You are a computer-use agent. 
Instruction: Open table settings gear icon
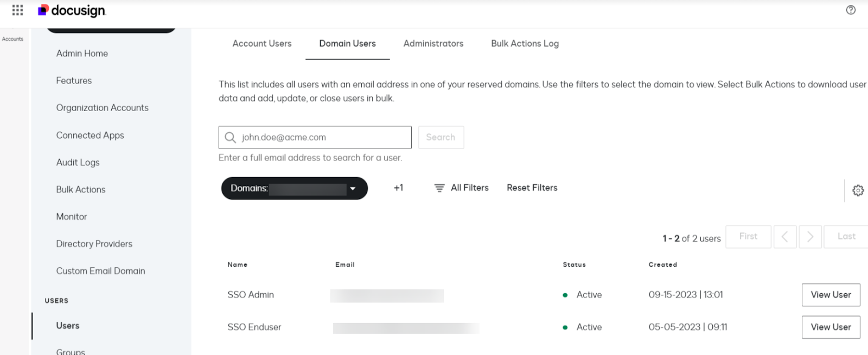point(858,190)
